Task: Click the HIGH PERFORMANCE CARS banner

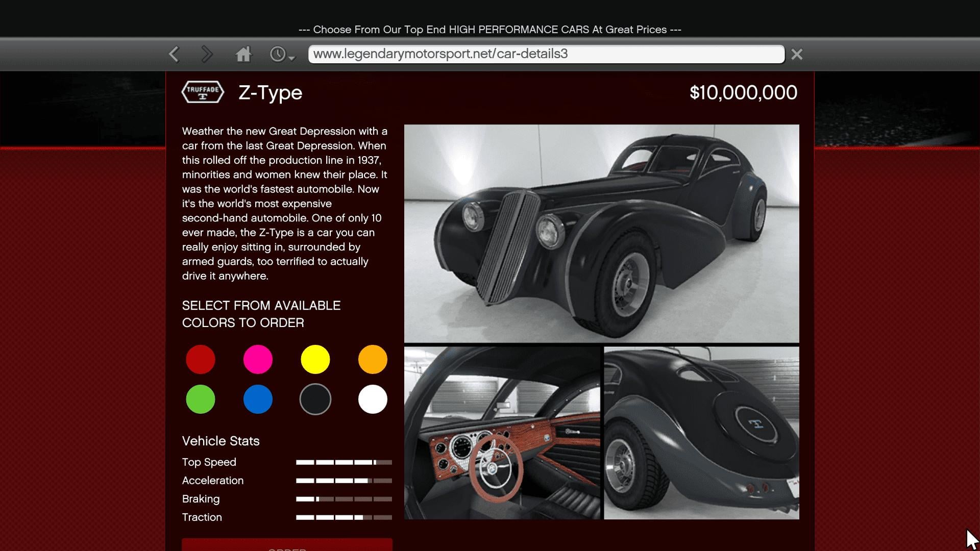Action: coord(489,29)
